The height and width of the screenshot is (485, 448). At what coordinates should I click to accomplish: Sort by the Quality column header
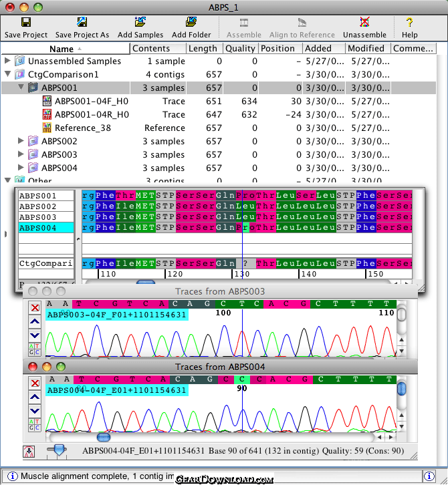click(x=241, y=49)
